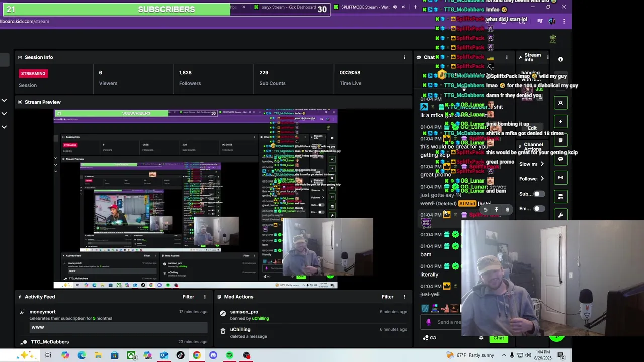Toggle the Em... only chat switch
Image resolution: width=644 pixels, height=362 pixels.
click(538, 209)
